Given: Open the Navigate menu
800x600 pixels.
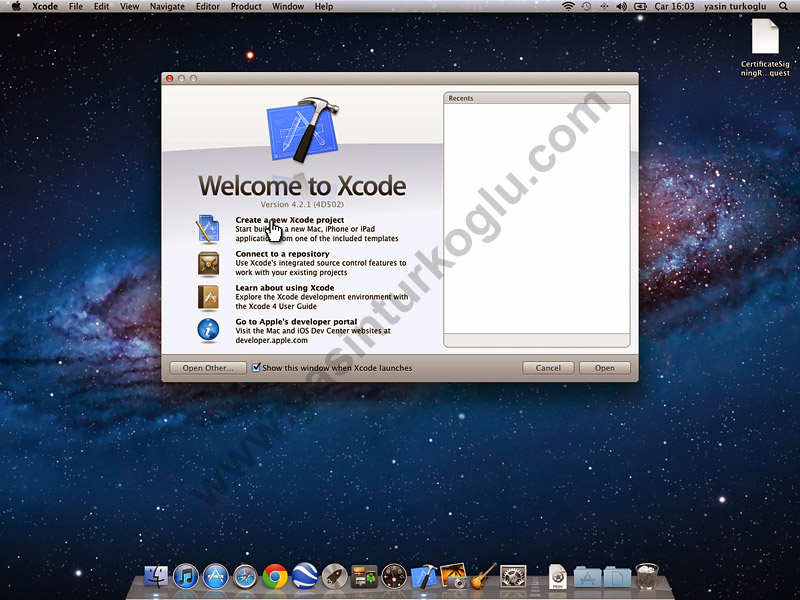Looking at the screenshot, I should click(167, 6).
